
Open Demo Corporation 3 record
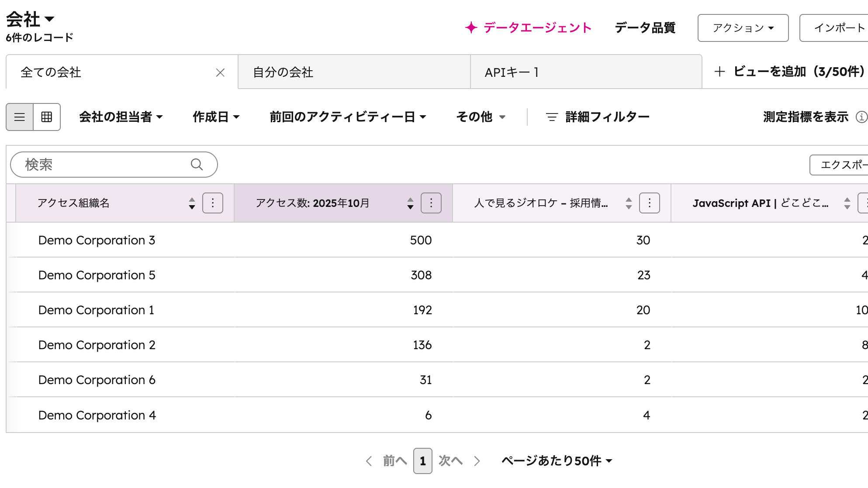point(97,240)
